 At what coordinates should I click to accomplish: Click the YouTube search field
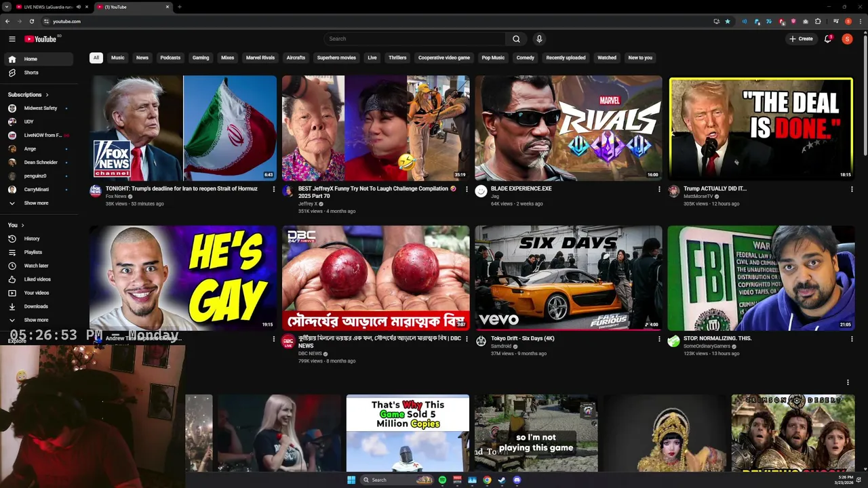coord(414,39)
